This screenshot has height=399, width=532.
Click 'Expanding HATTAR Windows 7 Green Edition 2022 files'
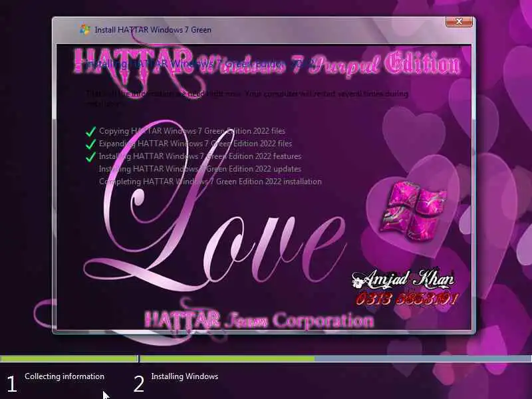pyautogui.click(x=196, y=144)
